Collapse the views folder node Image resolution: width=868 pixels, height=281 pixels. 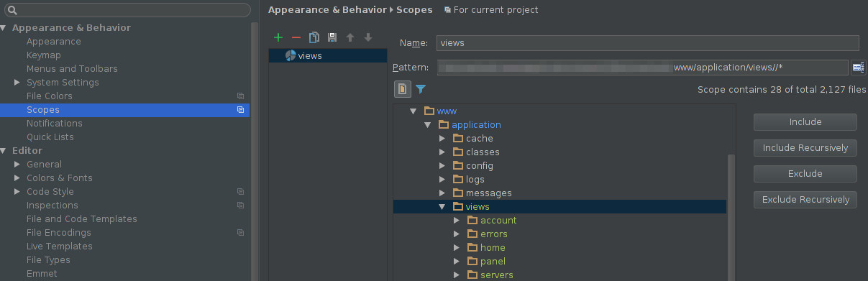(442, 206)
